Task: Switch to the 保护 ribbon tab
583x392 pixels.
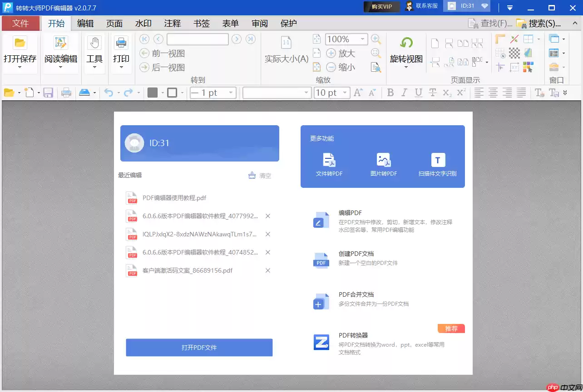Action: pyautogui.click(x=288, y=23)
